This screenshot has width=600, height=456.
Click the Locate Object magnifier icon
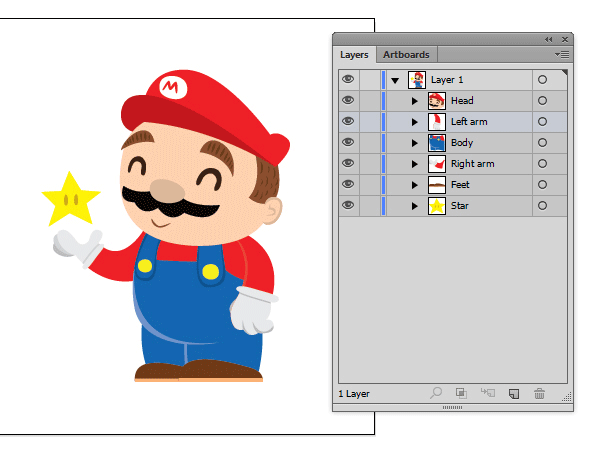(437, 394)
